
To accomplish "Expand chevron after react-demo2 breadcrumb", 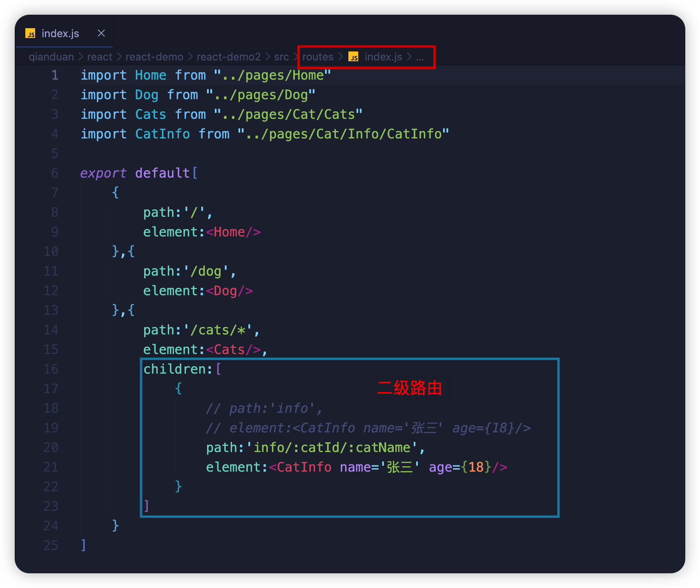I will pos(268,57).
